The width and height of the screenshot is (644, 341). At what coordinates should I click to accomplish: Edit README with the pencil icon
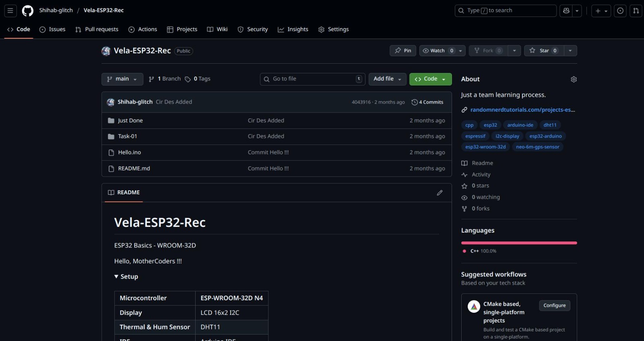(440, 193)
